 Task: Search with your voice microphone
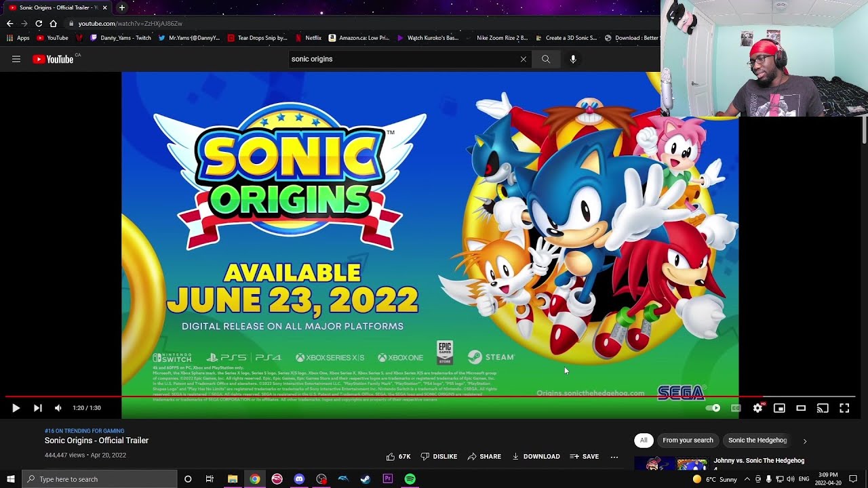(x=573, y=59)
